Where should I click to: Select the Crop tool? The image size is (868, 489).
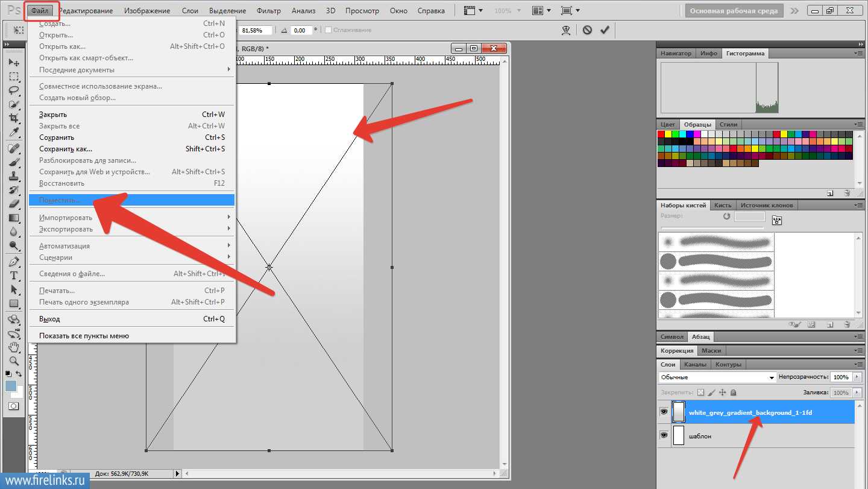pyautogui.click(x=13, y=118)
